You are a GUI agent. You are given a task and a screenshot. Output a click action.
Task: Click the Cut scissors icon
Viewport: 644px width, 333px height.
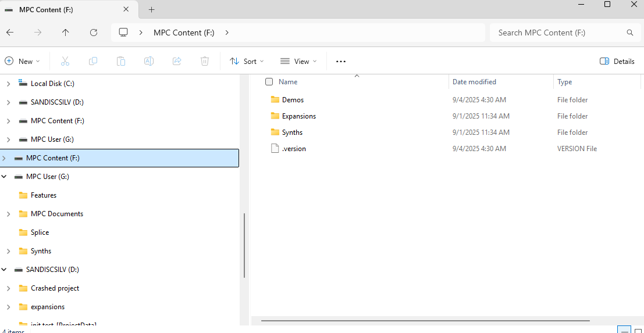point(65,62)
